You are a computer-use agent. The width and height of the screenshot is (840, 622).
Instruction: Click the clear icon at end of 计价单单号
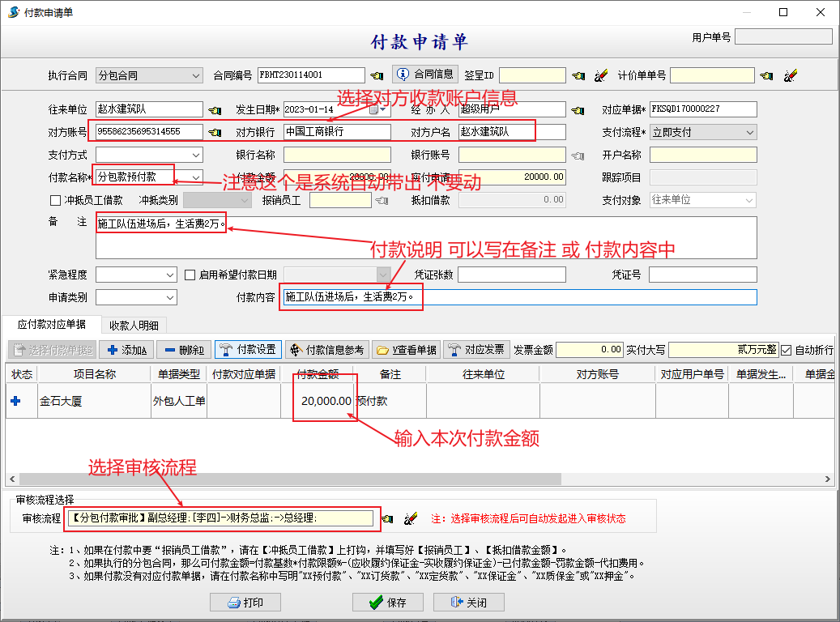791,75
